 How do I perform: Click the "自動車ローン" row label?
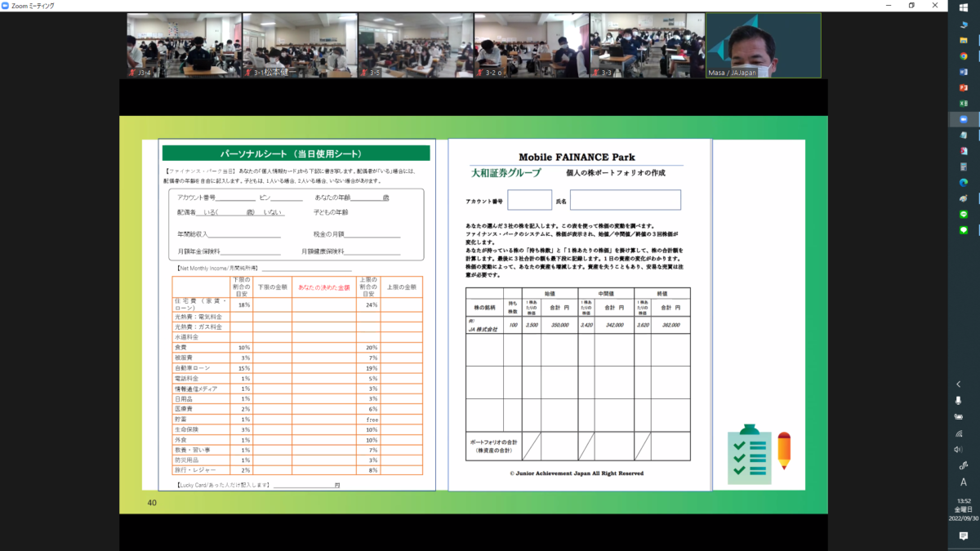pyautogui.click(x=192, y=368)
